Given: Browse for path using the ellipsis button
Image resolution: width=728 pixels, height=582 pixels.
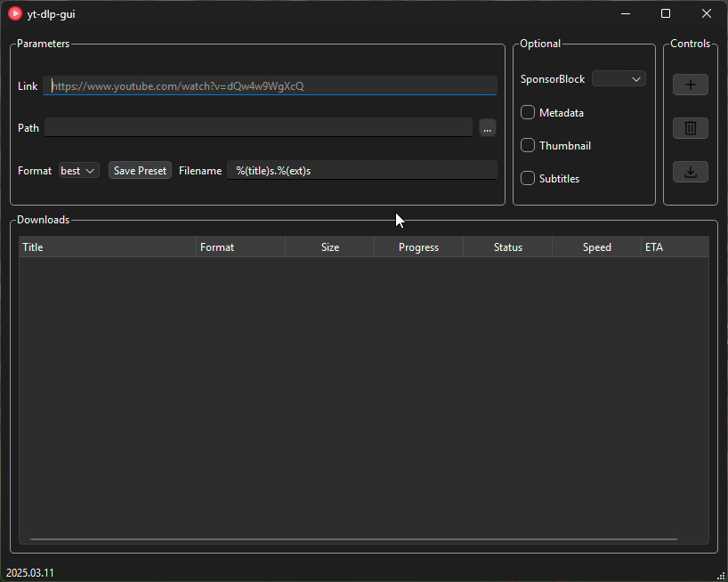Looking at the screenshot, I should [x=487, y=127].
